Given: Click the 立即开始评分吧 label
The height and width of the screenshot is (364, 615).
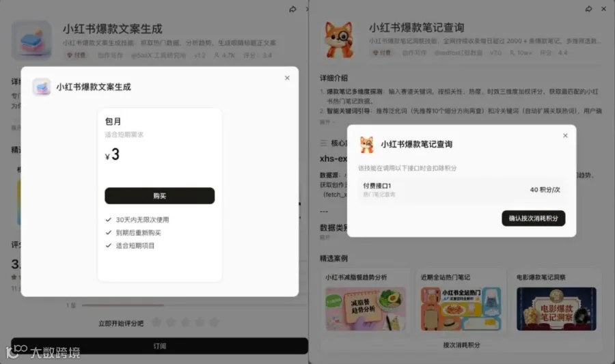Looking at the screenshot, I should click(x=121, y=323).
